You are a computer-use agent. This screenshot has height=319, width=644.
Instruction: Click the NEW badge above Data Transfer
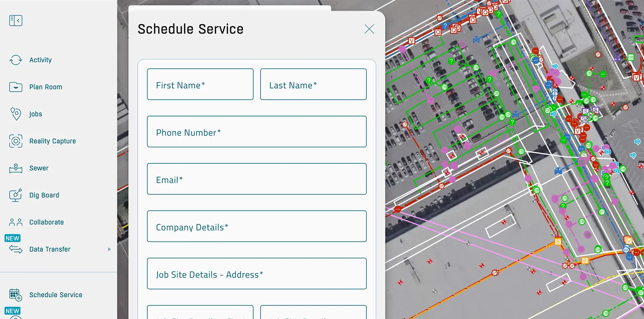pyautogui.click(x=12, y=238)
